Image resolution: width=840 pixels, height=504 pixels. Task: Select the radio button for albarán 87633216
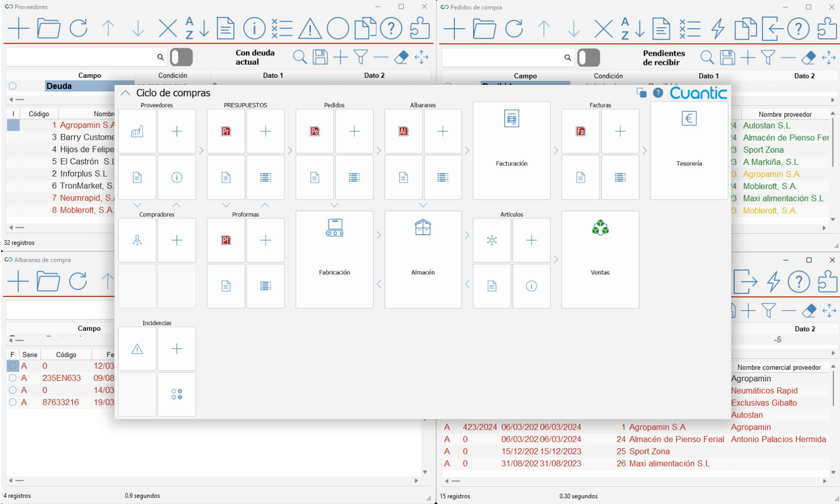13,402
